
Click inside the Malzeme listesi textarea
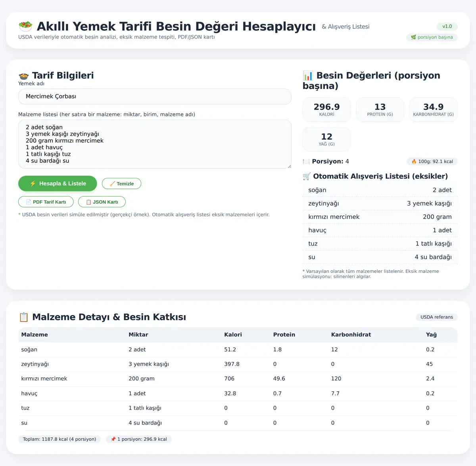(x=155, y=144)
